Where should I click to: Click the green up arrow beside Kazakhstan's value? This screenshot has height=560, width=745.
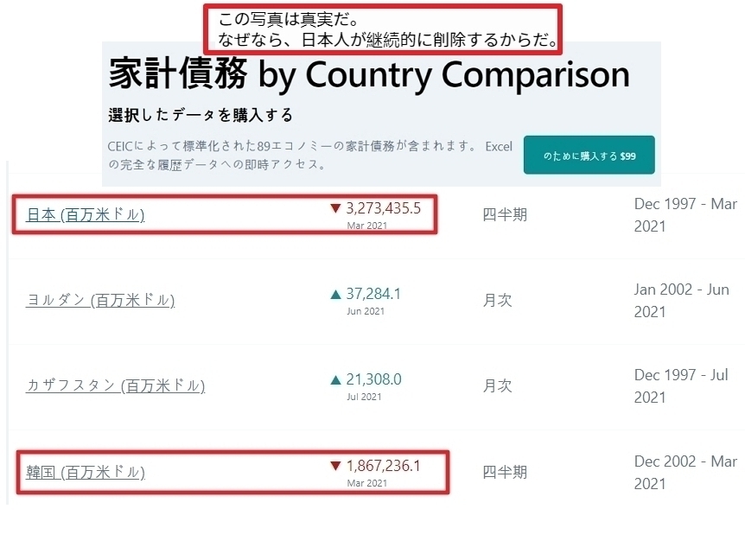pyautogui.click(x=335, y=380)
